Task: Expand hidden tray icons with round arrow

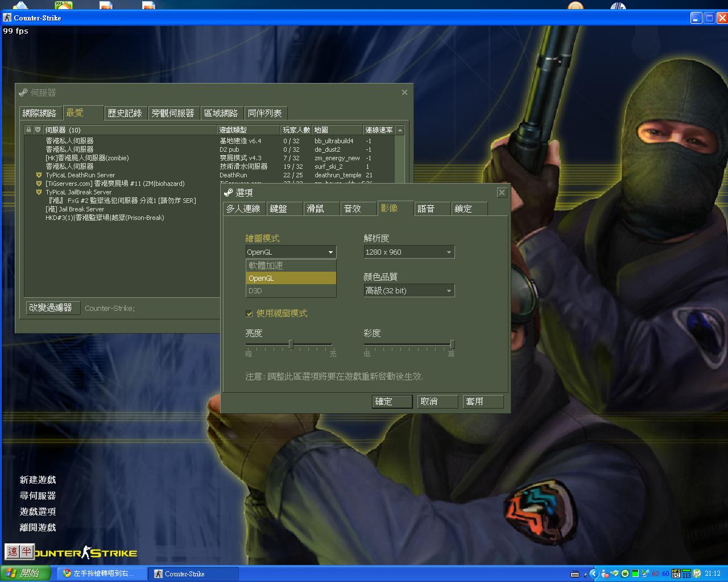Action: (x=593, y=573)
